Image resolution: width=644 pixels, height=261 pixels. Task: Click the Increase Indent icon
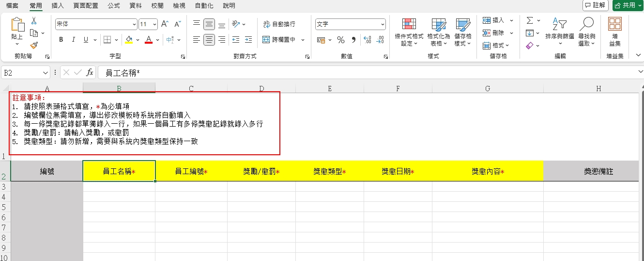pyautogui.click(x=248, y=40)
